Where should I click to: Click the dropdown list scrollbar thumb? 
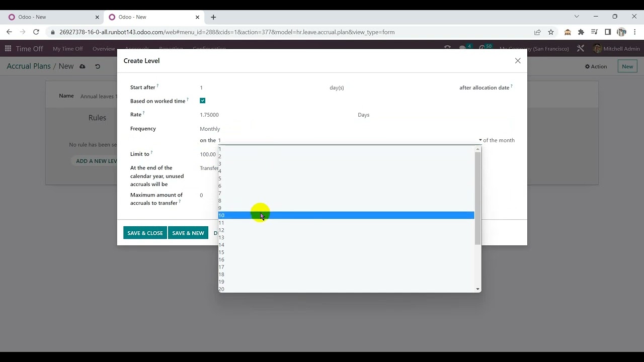478,199
